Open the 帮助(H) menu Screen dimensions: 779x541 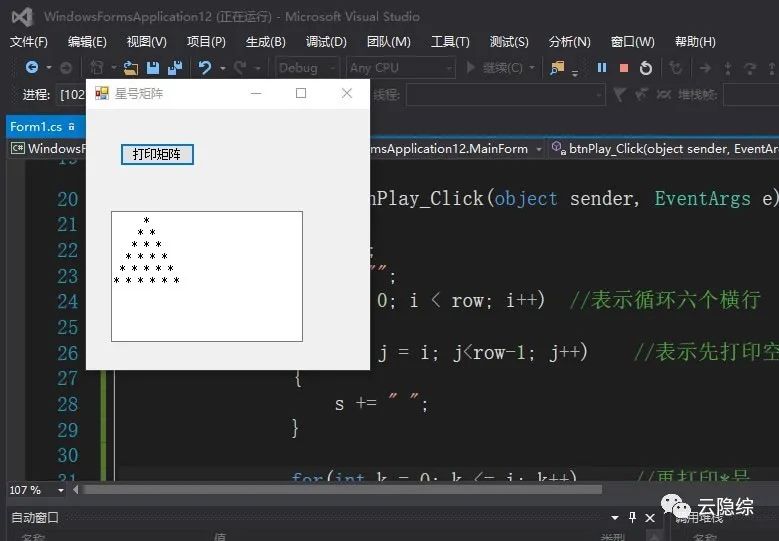pyautogui.click(x=695, y=42)
